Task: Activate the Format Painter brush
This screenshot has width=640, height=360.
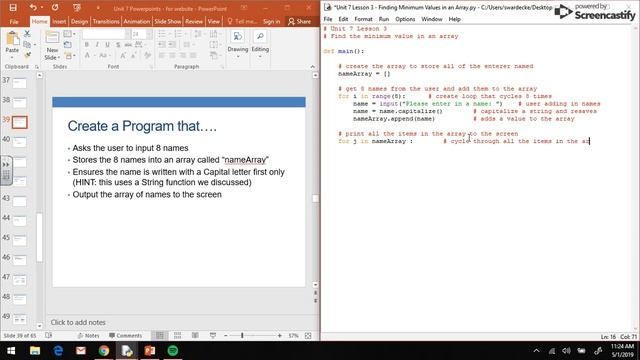Action: click(x=27, y=55)
